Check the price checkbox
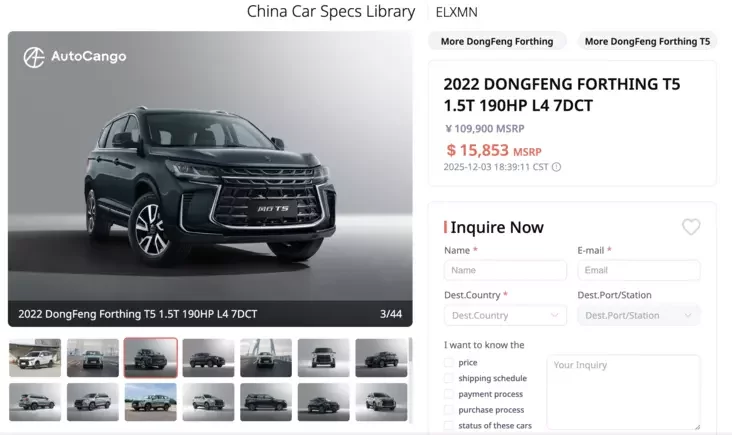 pos(449,363)
